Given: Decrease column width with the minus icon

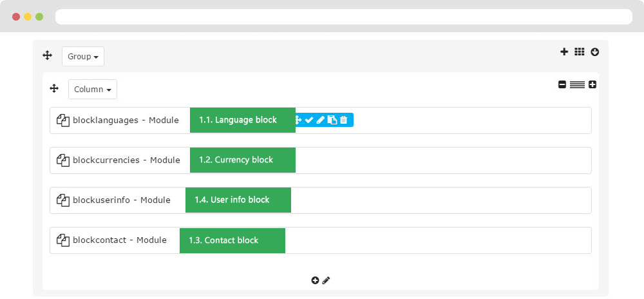Looking at the screenshot, I should (x=562, y=84).
